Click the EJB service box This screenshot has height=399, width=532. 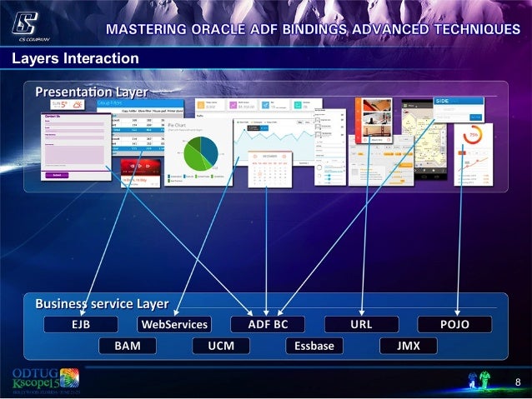(81, 324)
